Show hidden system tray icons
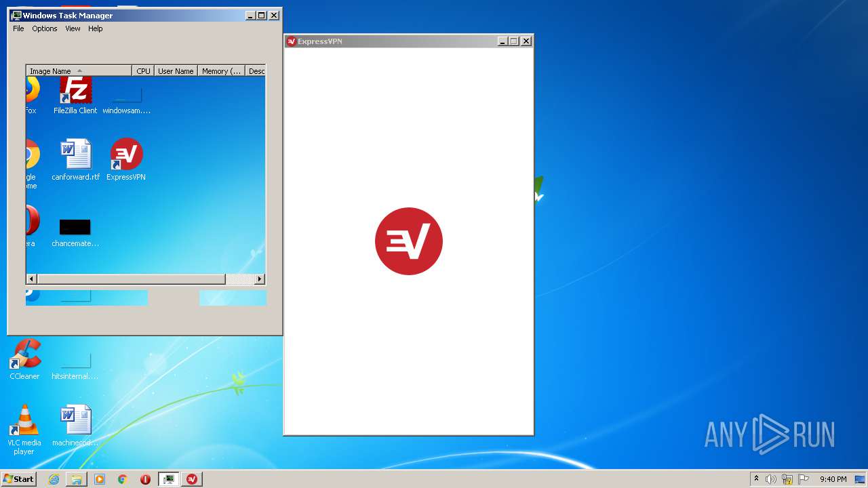The width and height of the screenshot is (868, 488). 756,479
